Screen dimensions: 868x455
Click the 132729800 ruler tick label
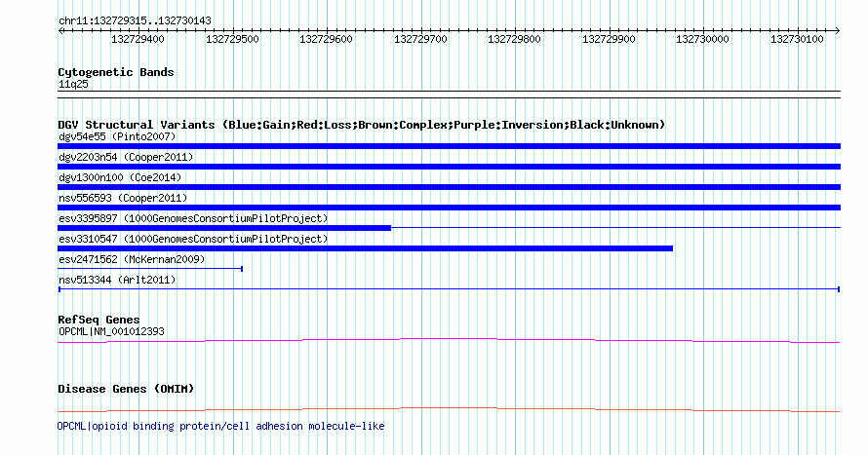(514, 39)
